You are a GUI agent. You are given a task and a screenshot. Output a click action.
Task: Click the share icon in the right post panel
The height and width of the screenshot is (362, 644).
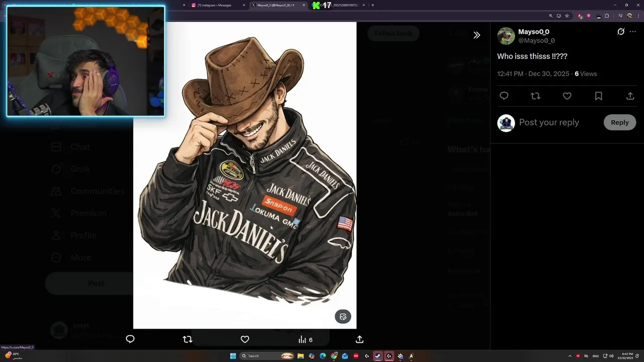tap(630, 96)
